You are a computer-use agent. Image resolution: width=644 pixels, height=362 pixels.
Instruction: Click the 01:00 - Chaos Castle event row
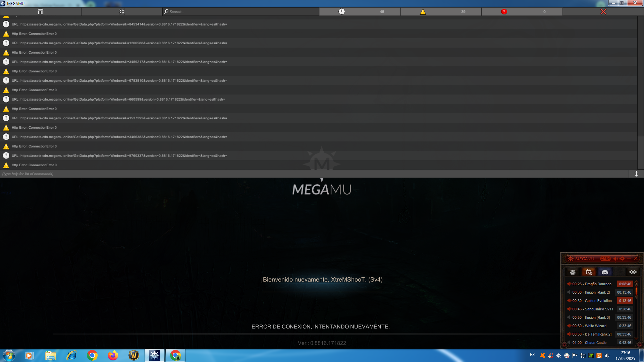[599, 343]
